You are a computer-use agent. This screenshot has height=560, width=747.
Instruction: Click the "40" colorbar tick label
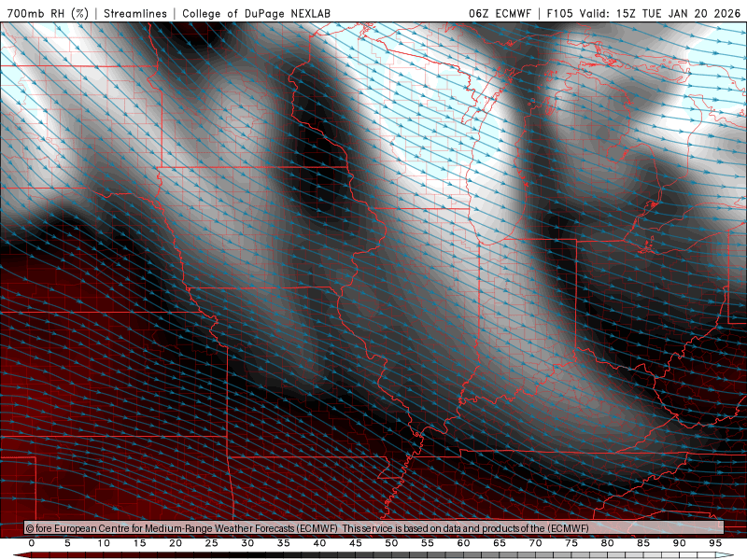pyautogui.click(x=319, y=543)
